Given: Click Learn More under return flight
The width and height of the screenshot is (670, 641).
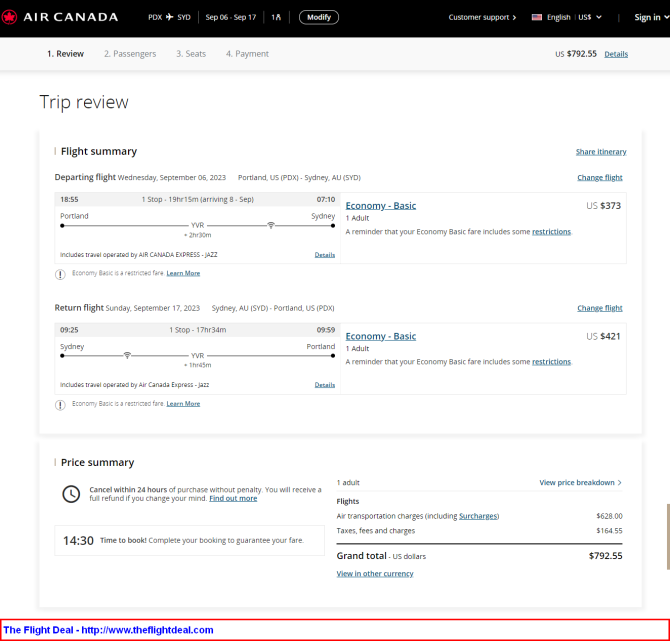Looking at the screenshot, I should pyautogui.click(x=183, y=403).
